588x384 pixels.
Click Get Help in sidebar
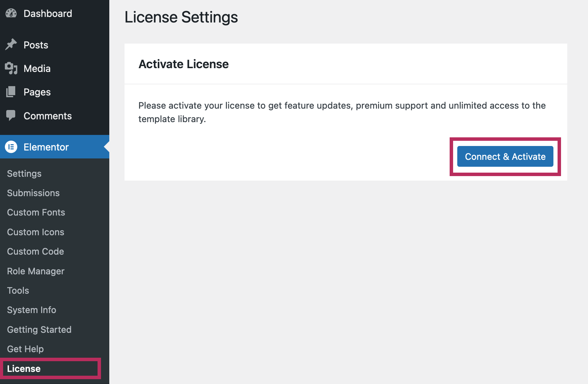(25, 349)
